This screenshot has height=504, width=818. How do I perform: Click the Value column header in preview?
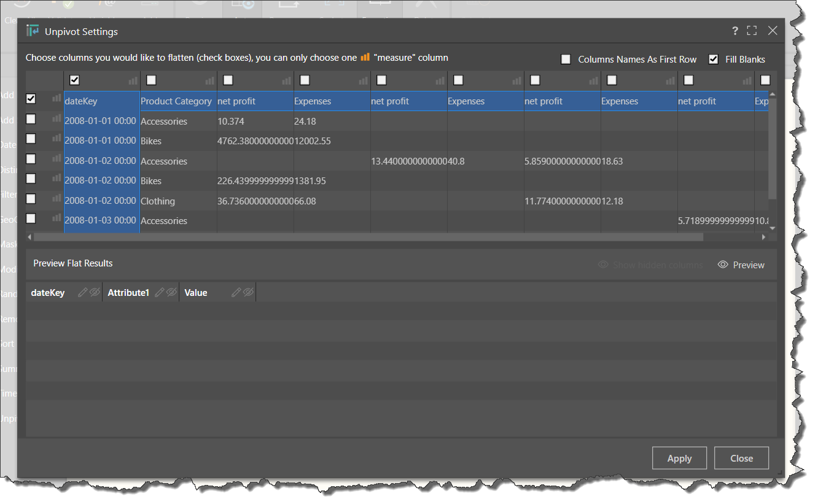coord(196,293)
